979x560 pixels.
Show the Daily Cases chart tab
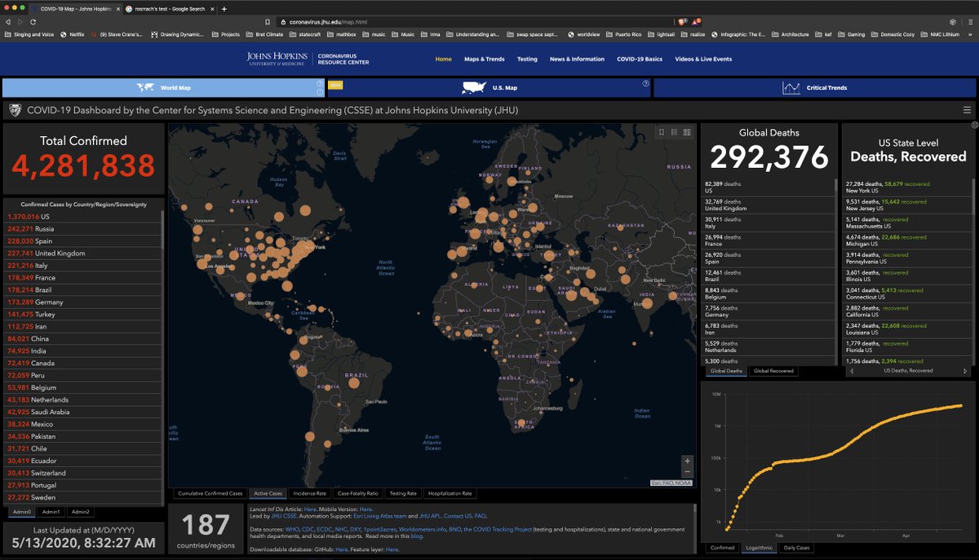[795, 548]
